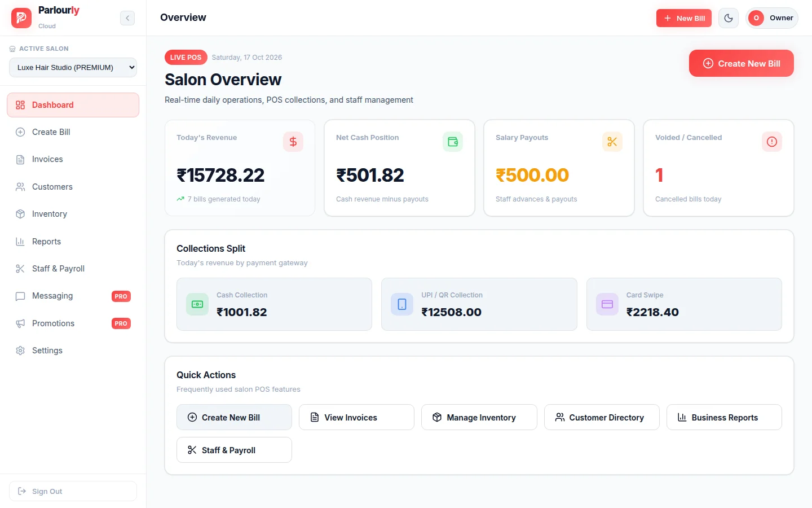Click Staff & Payroll quick action button
The image size is (812, 508).
234,450
